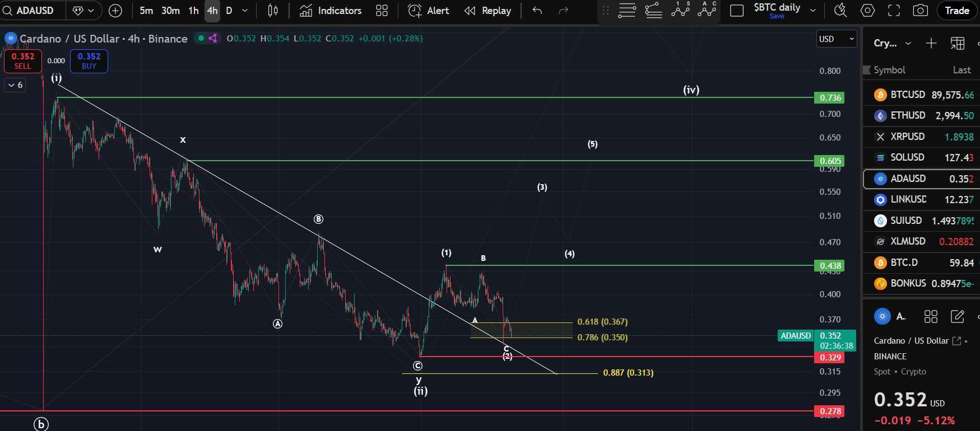Select the Elliott correction wave ABC tool
The image size is (980, 431).
[x=708, y=10]
